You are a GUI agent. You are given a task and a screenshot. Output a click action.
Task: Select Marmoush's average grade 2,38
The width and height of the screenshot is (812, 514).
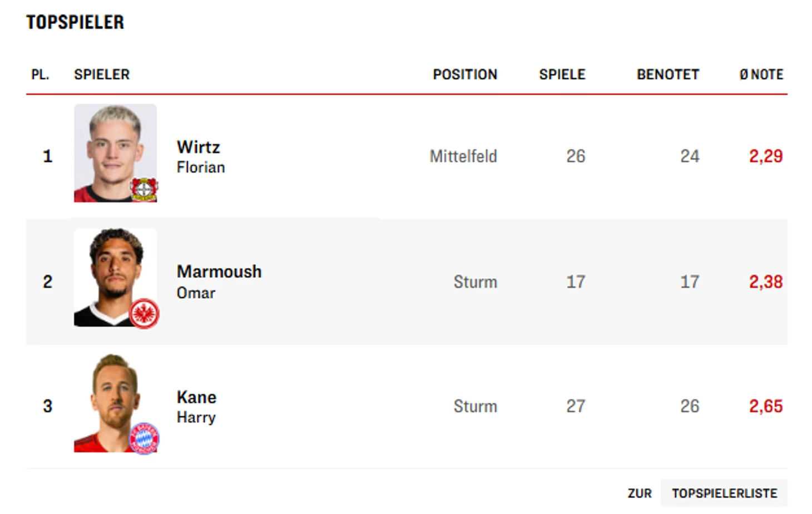pos(766,282)
